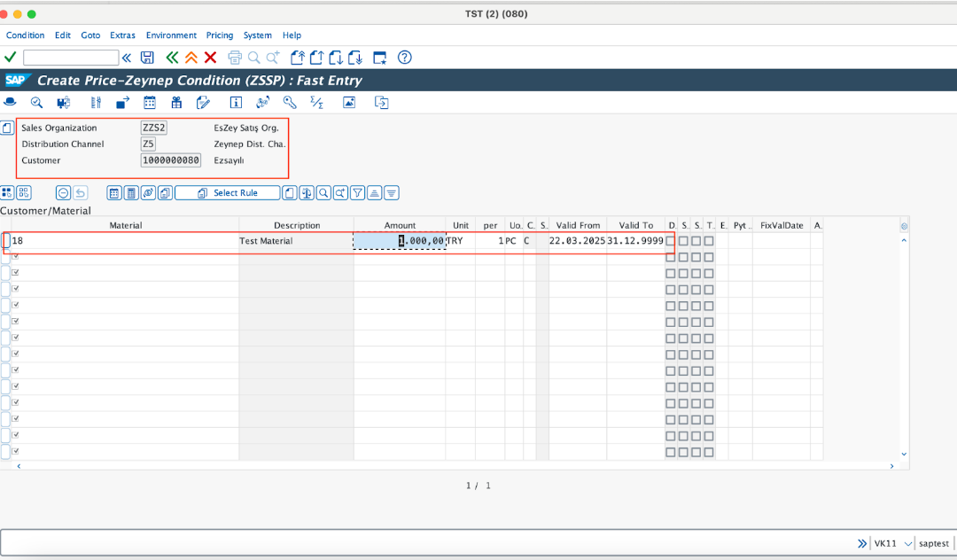Open the Condition menu
Viewport: 957px width, 560px height.
[x=25, y=35]
